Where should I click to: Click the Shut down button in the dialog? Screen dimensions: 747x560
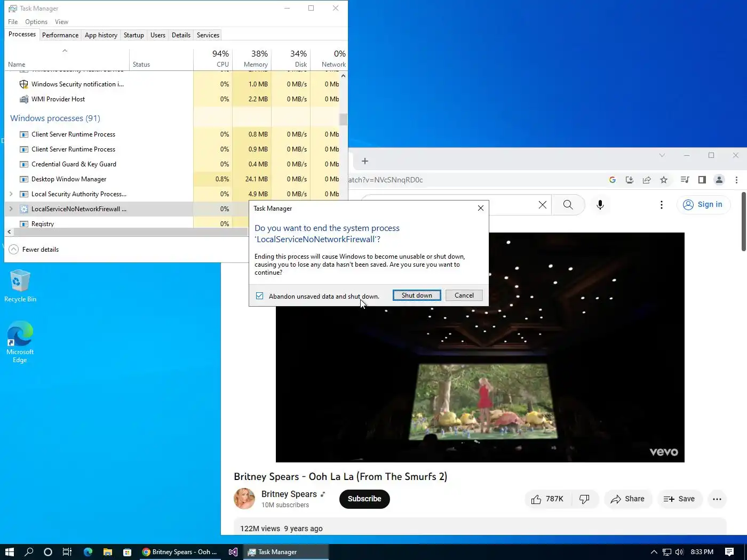tap(417, 295)
